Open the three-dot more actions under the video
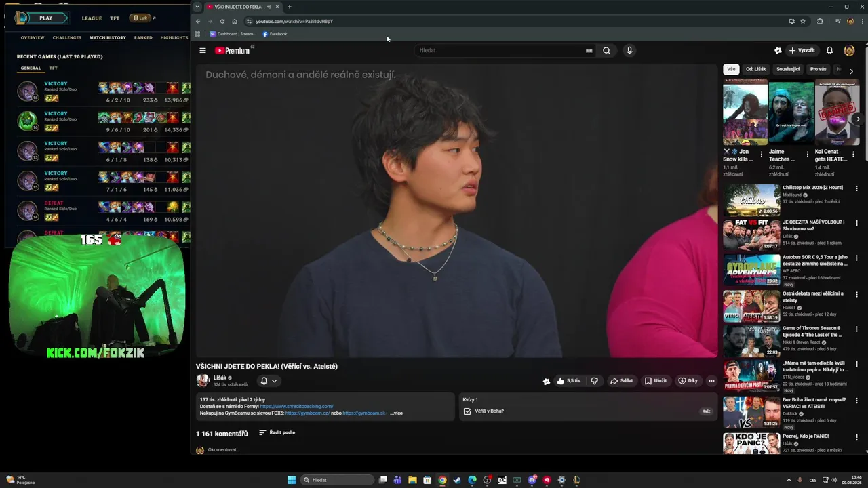This screenshot has width=868, height=488. 711,381
